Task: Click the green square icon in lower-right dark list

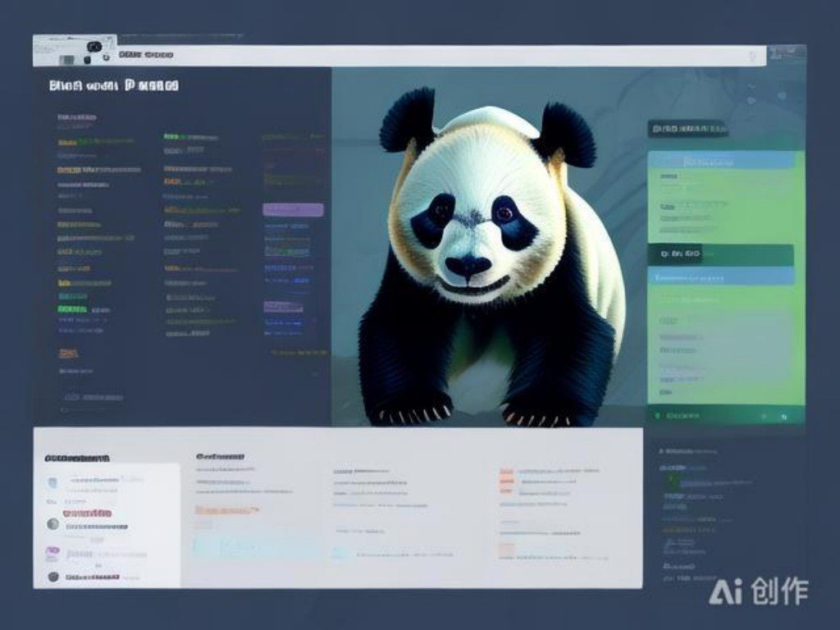Action: pyautogui.click(x=672, y=478)
